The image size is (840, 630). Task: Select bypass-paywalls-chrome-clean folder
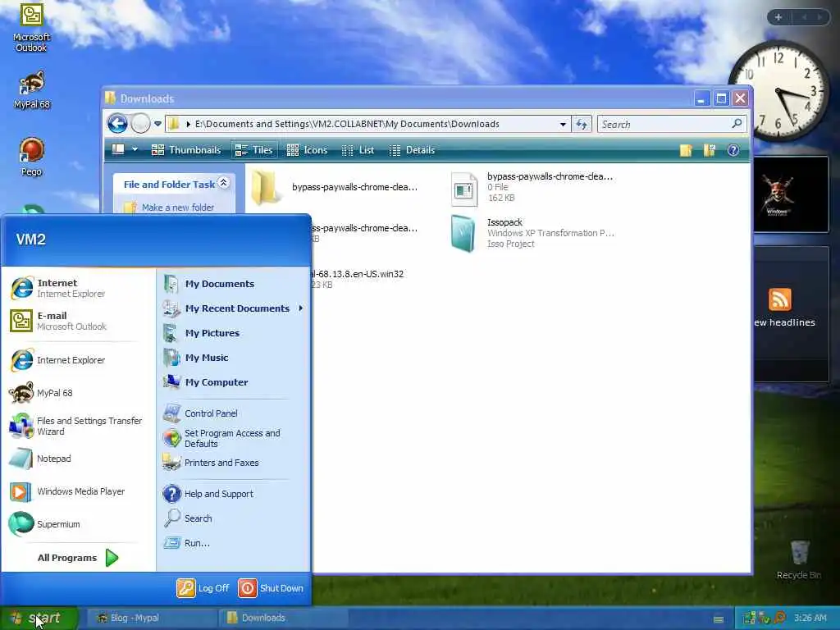tap(335, 187)
